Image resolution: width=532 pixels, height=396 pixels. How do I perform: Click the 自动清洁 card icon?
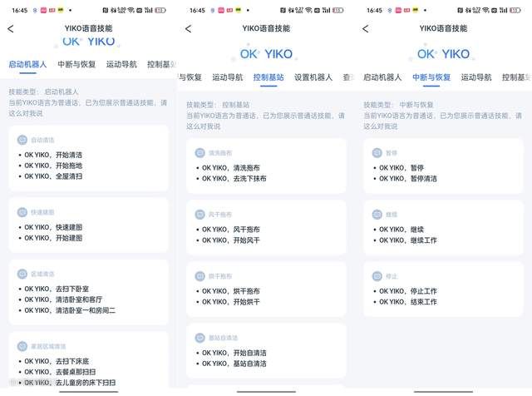tap(23, 141)
